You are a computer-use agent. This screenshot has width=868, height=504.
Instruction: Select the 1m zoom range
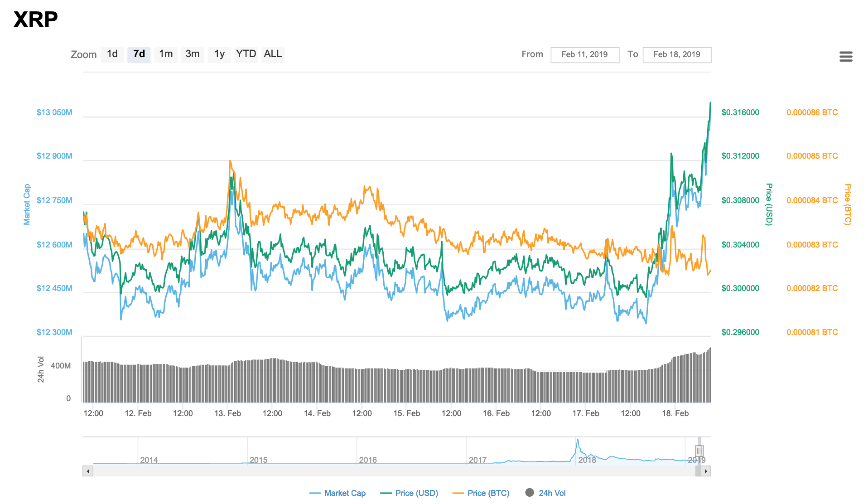pos(166,54)
